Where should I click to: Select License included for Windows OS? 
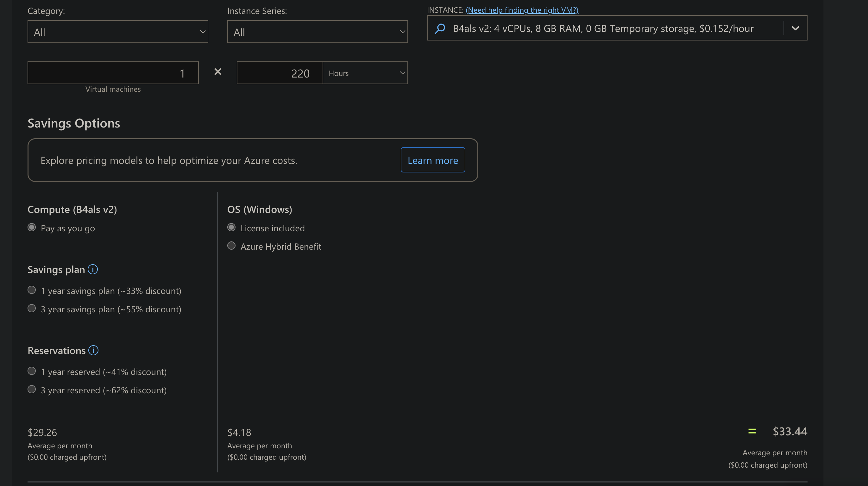[x=231, y=227]
